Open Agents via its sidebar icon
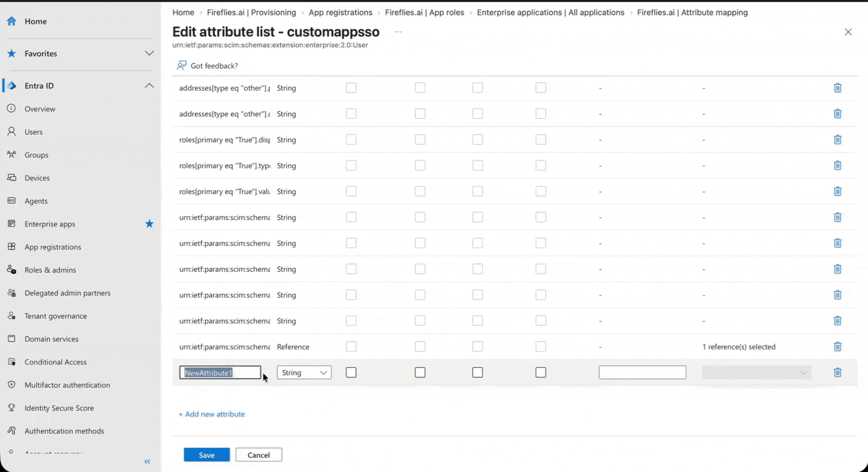This screenshot has height=472, width=868. coord(12,201)
